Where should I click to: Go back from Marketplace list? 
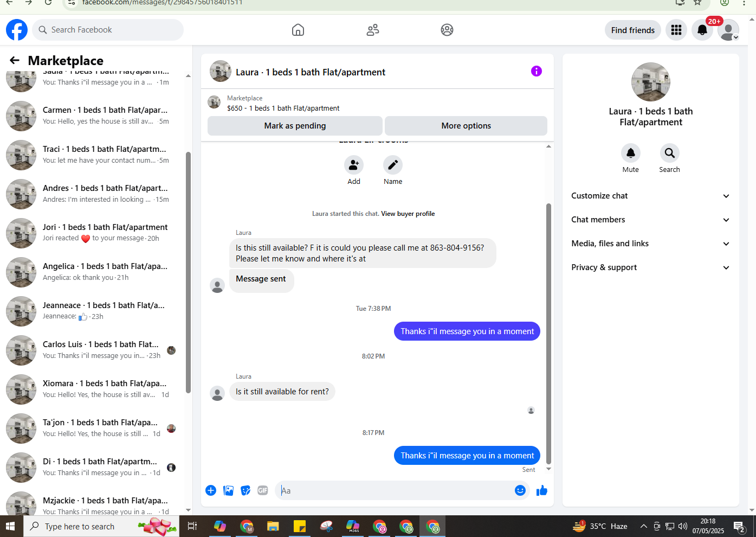[x=15, y=60]
